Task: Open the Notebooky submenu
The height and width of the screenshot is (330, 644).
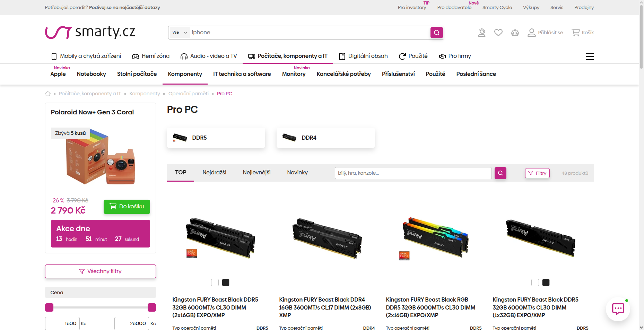Action: [92, 74]
